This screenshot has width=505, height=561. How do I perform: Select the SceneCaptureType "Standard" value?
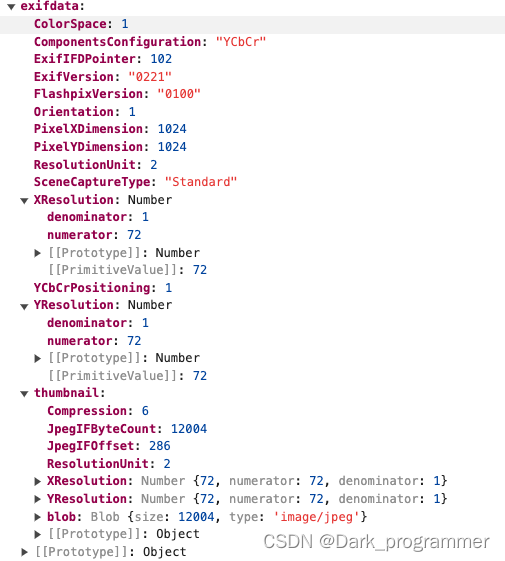[x=201, y=182]
